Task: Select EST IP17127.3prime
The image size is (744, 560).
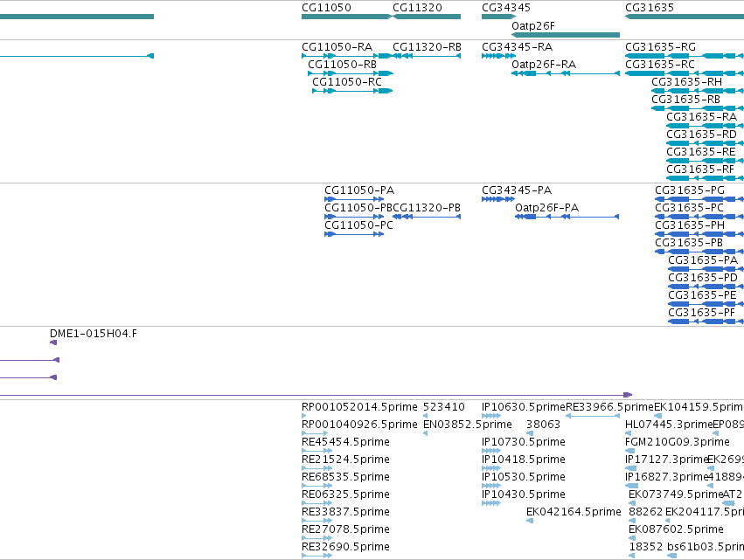Action: coord(630,468)
